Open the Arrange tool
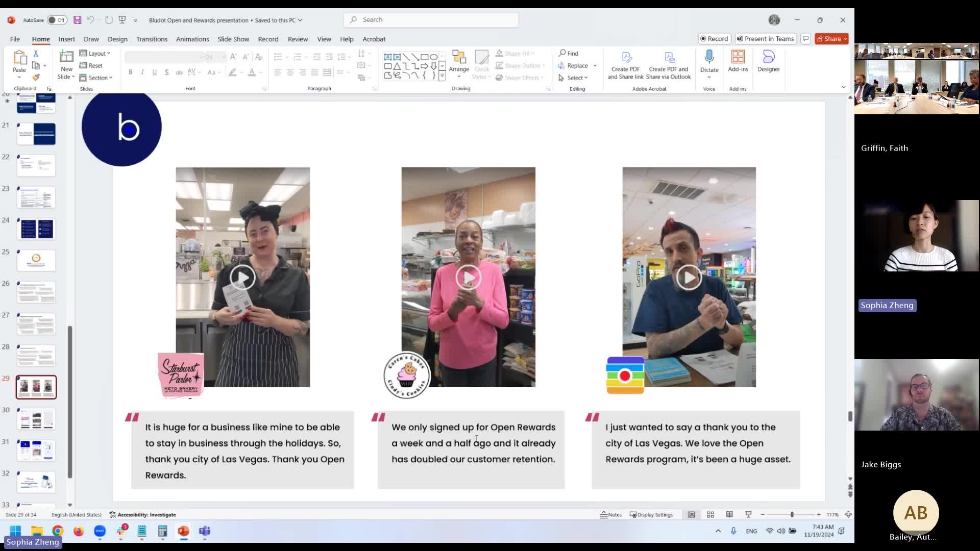The height and width of the screenshot is (551, 980). [x=459, y=64]
